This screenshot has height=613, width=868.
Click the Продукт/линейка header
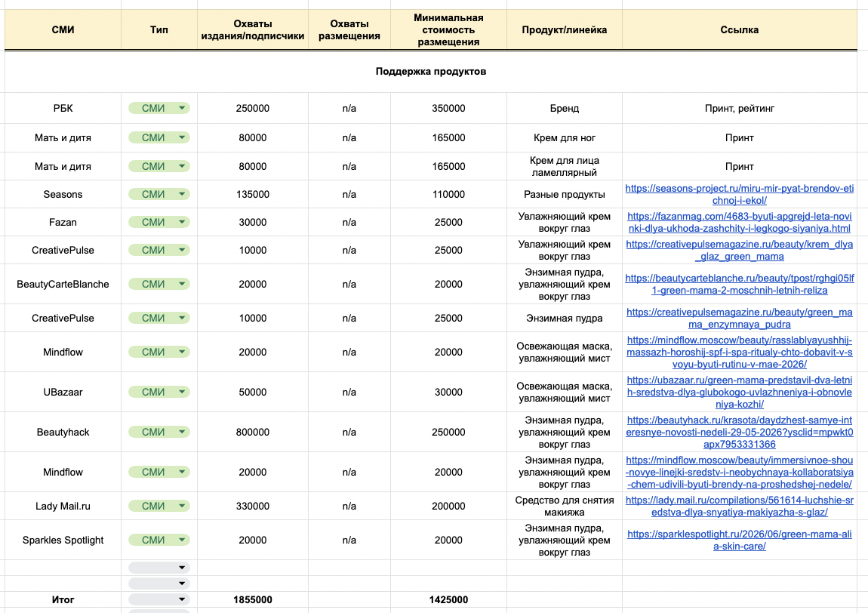pos(564,29)
